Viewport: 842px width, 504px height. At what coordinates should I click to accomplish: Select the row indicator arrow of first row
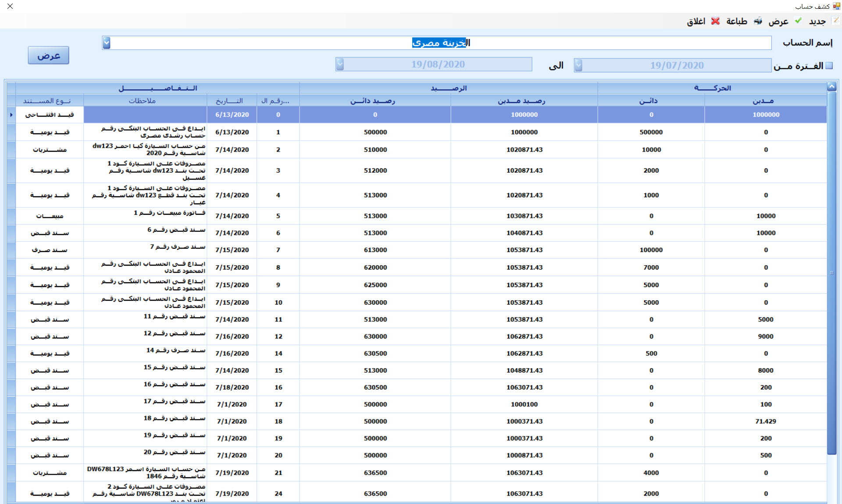(11, 115)
